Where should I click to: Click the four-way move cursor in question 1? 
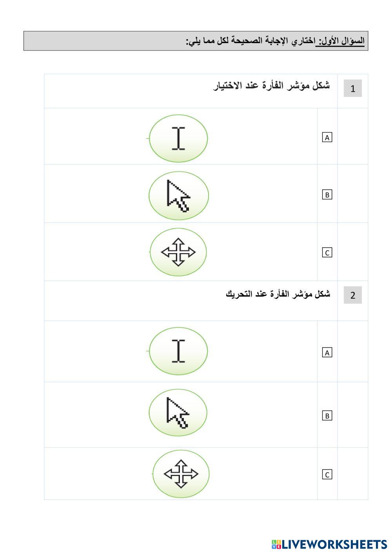coord(178,252)
